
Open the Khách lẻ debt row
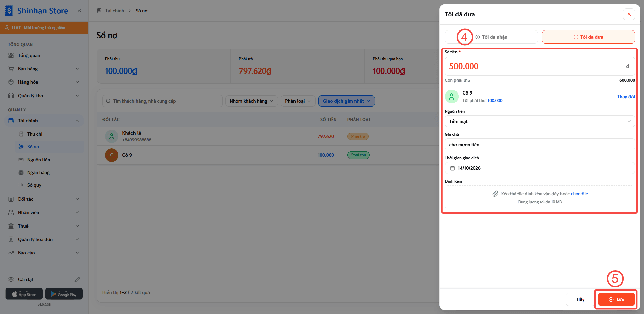pos(268,136)
